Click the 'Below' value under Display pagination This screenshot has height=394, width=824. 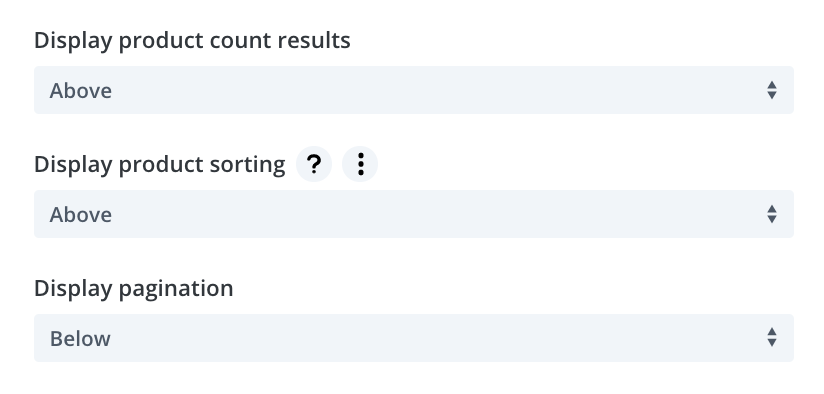[x=80, y=339]
